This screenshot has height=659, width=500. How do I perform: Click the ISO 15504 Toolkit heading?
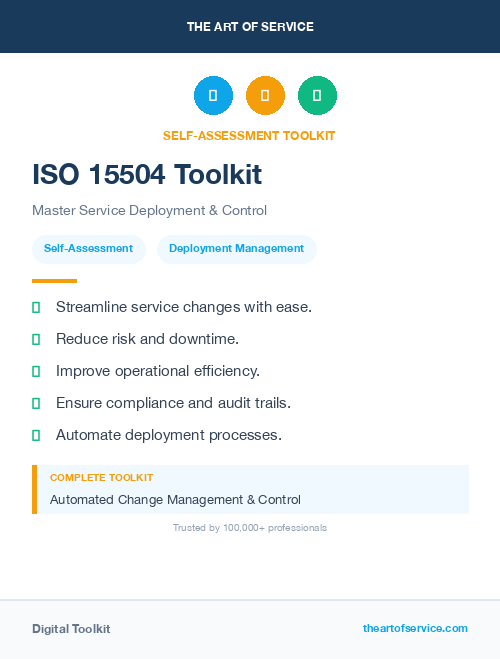click(147, 174)
